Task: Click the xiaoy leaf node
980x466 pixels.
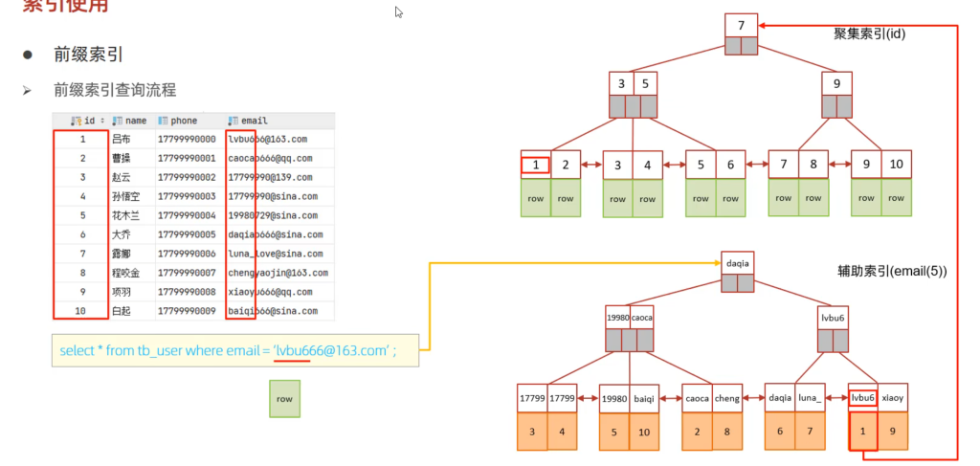Action: click(x=894, y=397)
